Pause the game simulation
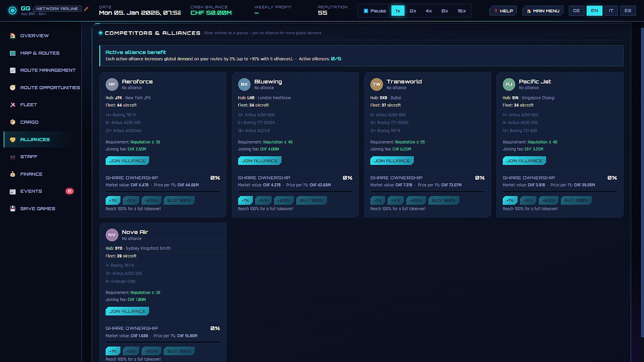The height and width of the screenshot is (362, 644). pos(375,11)
